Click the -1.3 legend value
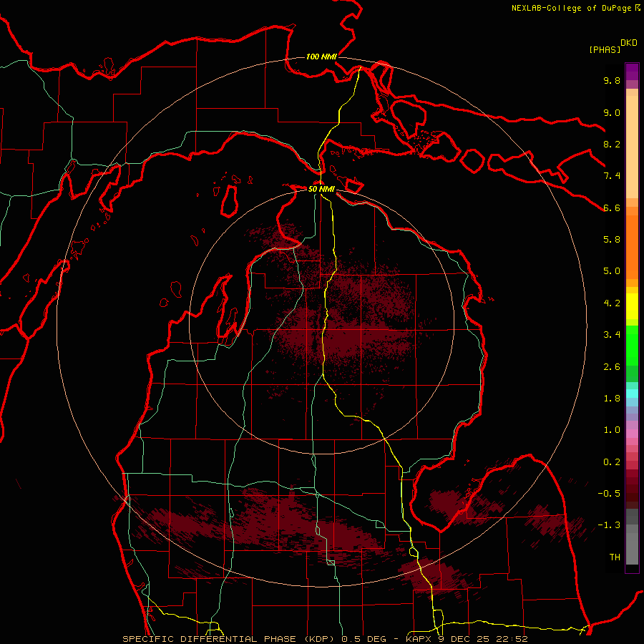The width and height of the screenshot is (644, 644). pos(609,525)
